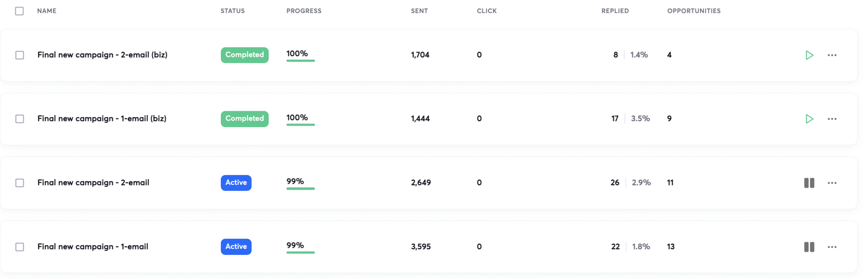This screenshot has width=868, height=279.
Task: Open more options for 2-email (biz) campaign
Action: click(832, 55)
